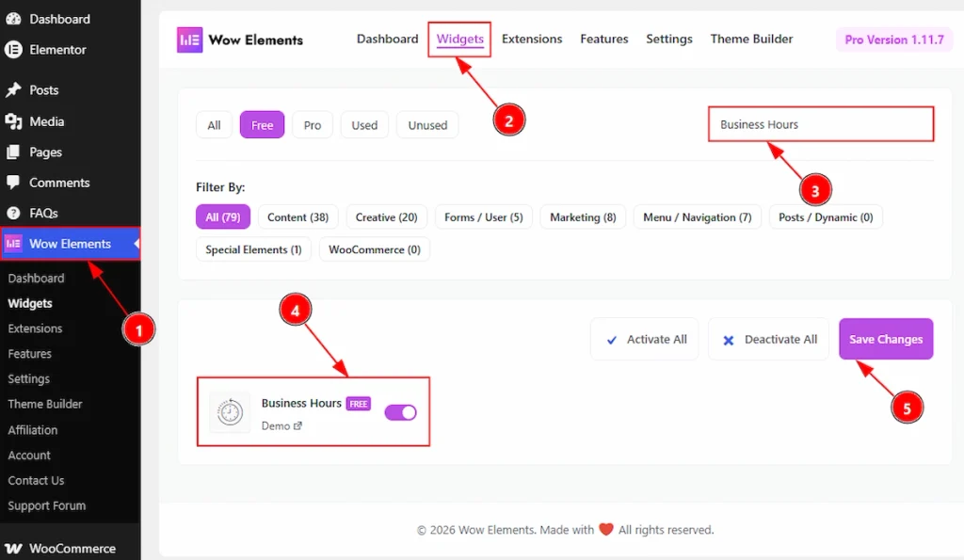Click the Pro Version 1.11.7 badge

(894, 40)
